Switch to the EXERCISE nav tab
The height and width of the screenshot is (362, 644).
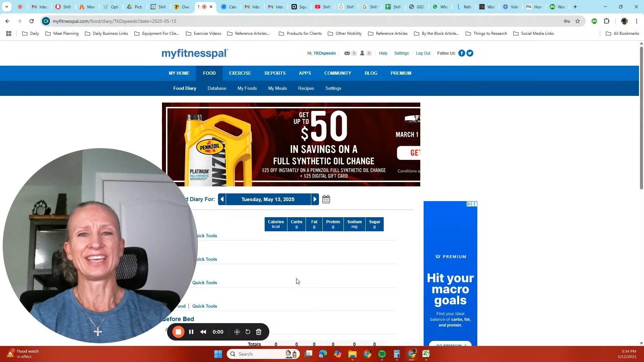240,73
